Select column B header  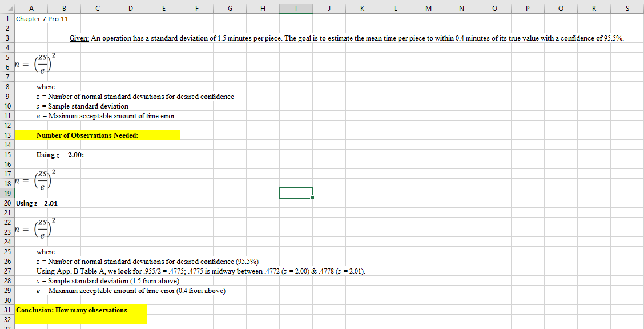tap(64, 8)
